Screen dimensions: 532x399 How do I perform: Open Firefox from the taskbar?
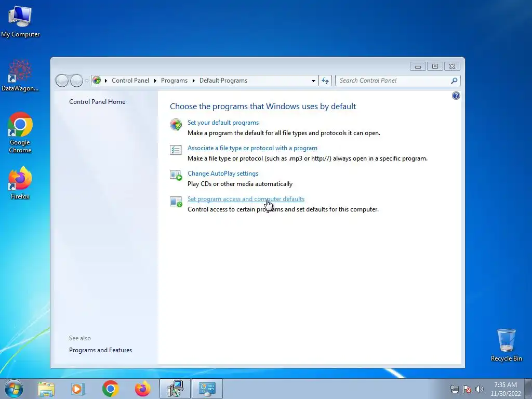(x=142, y=389)
